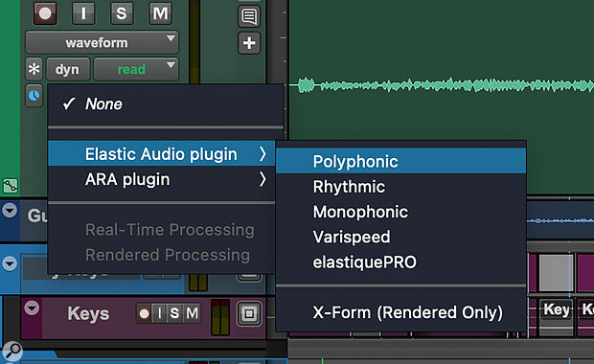Collapse the Gu track with its disclosure arrow
This screenshot has width=594, height=364.
10,210
